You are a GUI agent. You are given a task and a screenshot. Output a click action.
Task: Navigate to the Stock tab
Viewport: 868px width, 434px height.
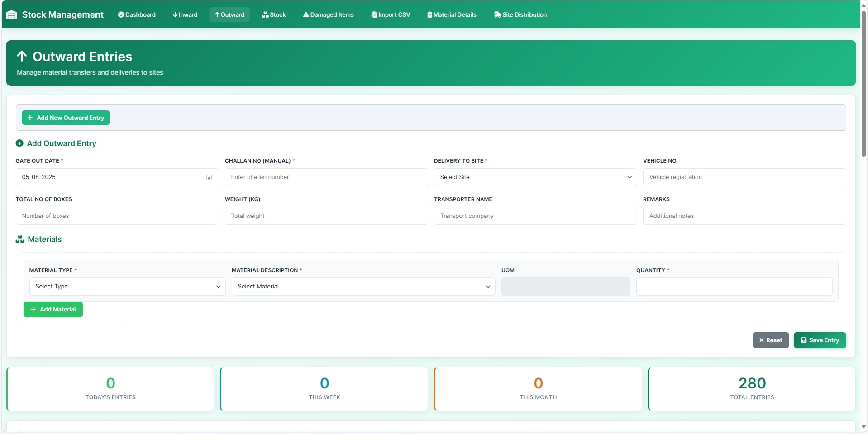(274, 14)
